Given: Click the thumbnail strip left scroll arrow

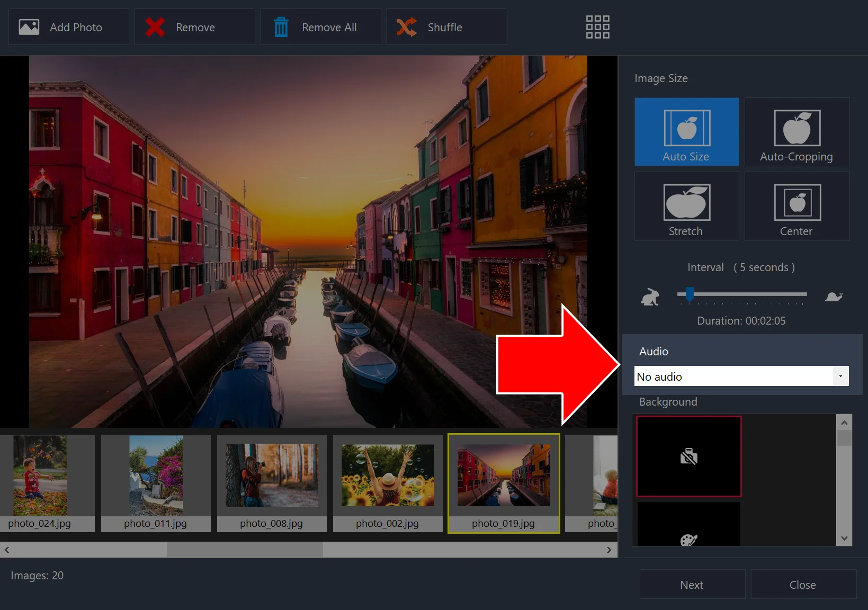Looking at the screenshot, I should tap(7, 550).
